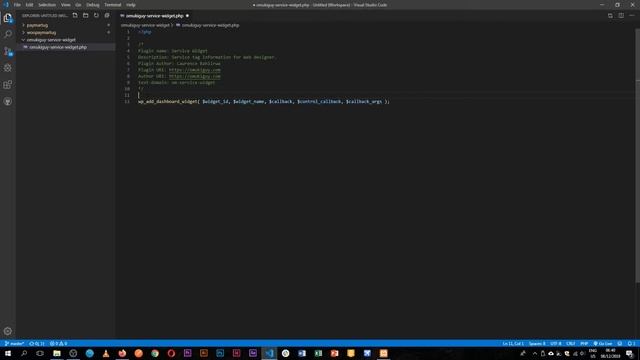This screenshot has width=640, height=360.
Task: Open File Explorer from the taskbar
Action: tap(57, 353)
